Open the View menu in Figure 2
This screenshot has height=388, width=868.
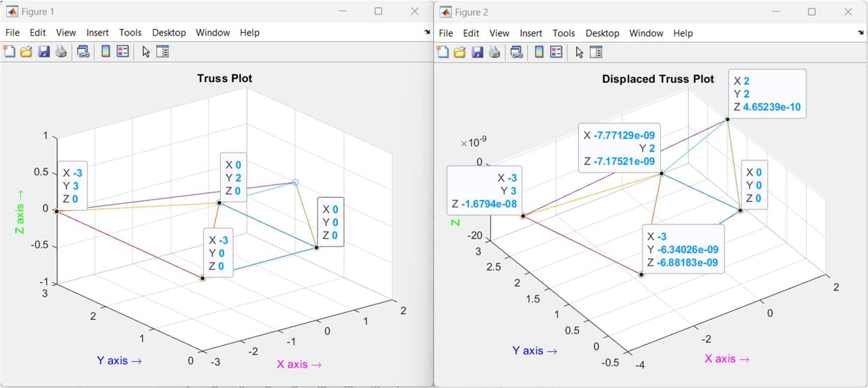pos(499,33)
